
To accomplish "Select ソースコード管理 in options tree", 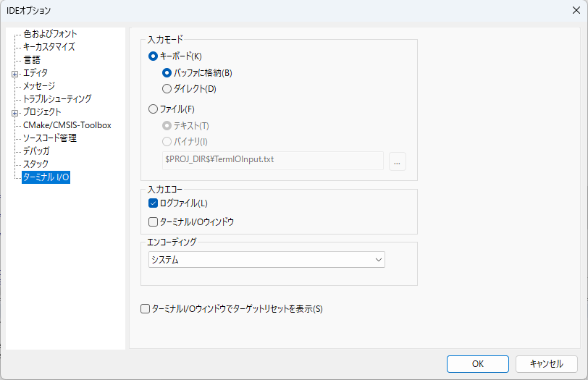I will (x=49, y=138).
